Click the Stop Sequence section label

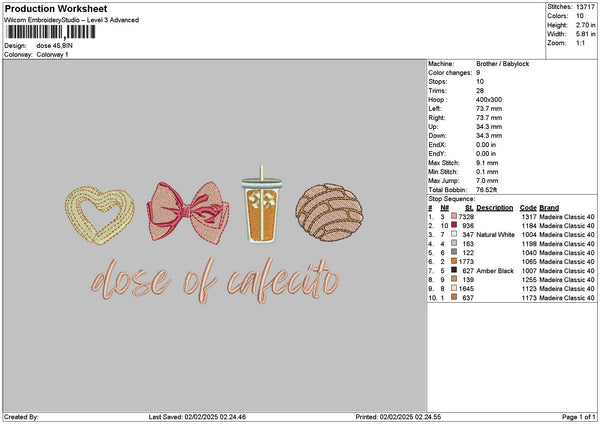tap(452, 198)
